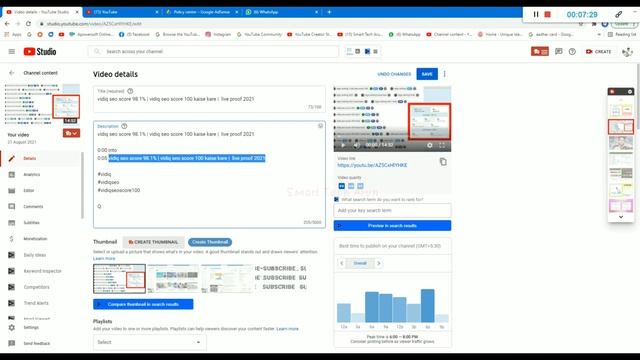Open the channel account avatar

tap(627, 51)
